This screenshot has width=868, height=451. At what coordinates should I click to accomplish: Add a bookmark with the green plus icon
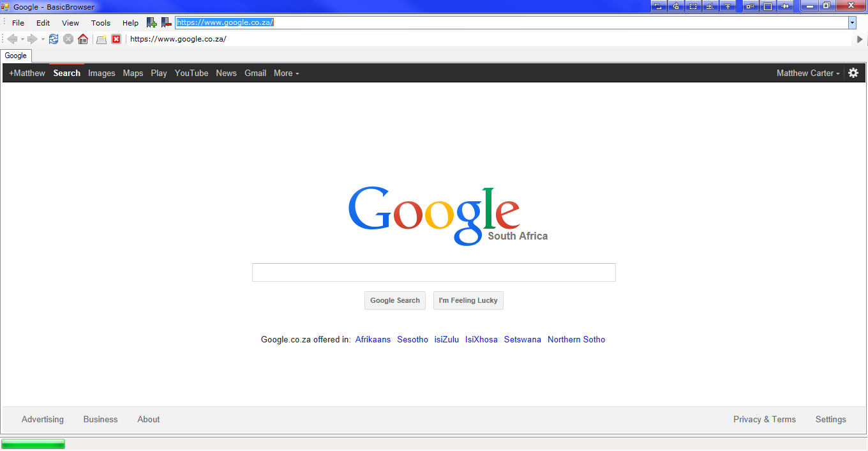pyautogui.click(x=151, y=22)
